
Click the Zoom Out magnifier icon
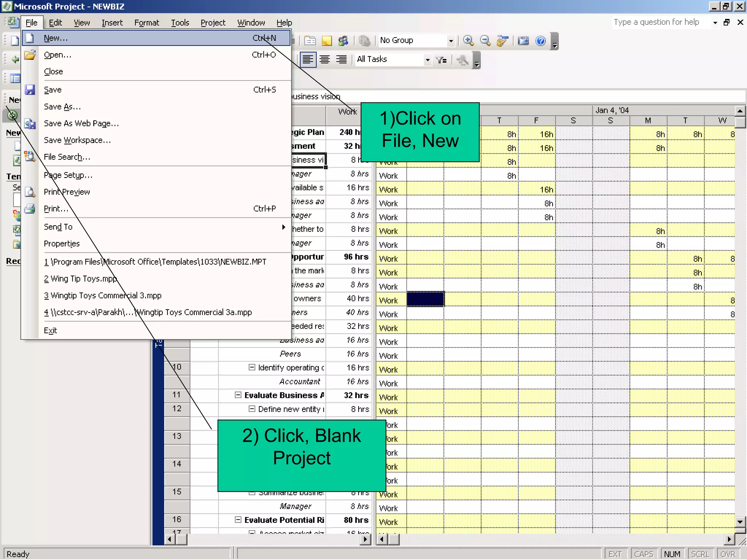485,40
